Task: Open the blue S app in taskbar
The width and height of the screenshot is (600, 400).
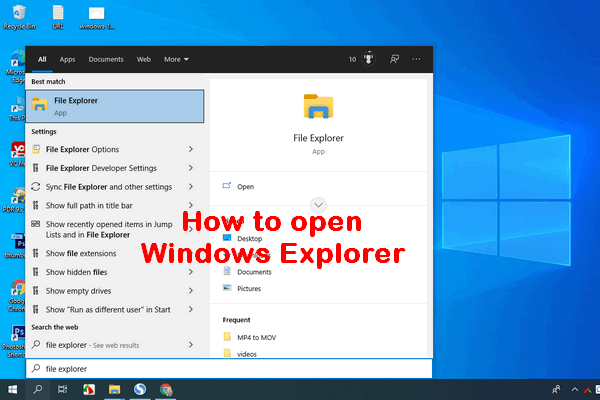Action: [x=140, y=390]
